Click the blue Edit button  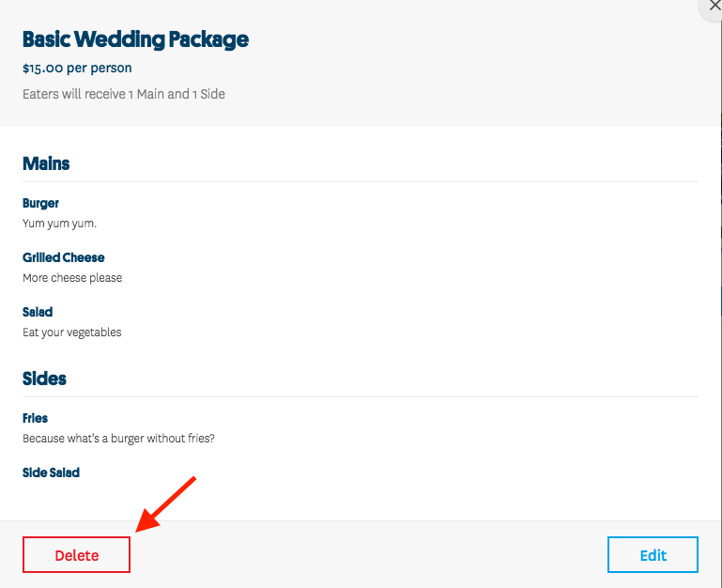click(653, 554)
